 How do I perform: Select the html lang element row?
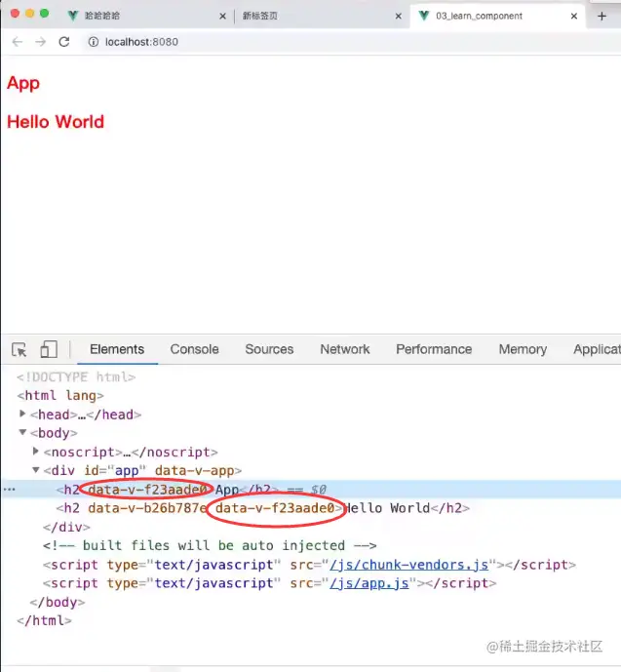[60, 395]
